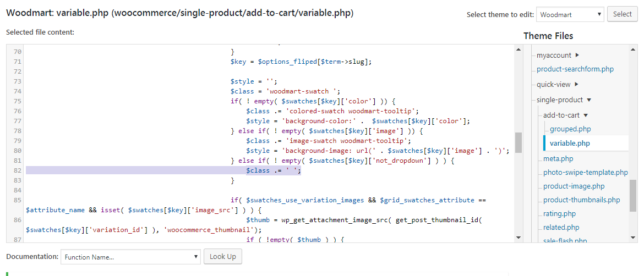The width and height of the screenshot is (644, 276).
Task: Open product-thumbnails.php file
Action: coord(581,200)
